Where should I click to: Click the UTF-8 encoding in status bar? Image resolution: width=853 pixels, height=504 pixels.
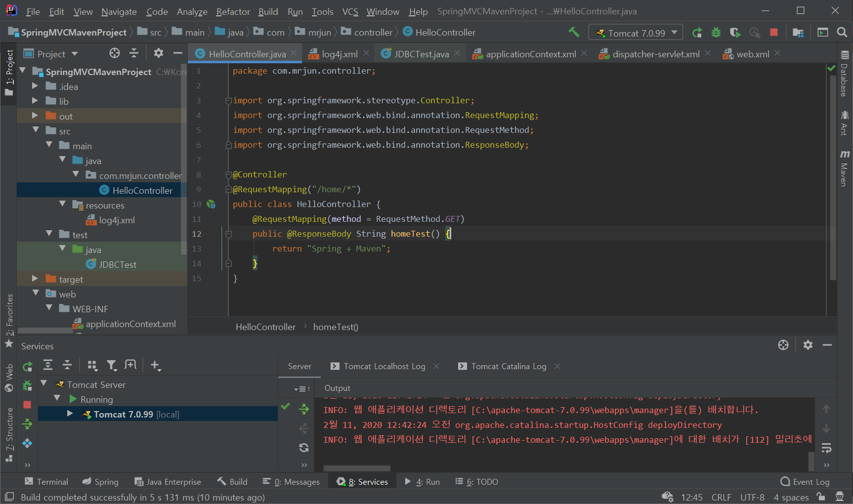(x=752, y=497)
